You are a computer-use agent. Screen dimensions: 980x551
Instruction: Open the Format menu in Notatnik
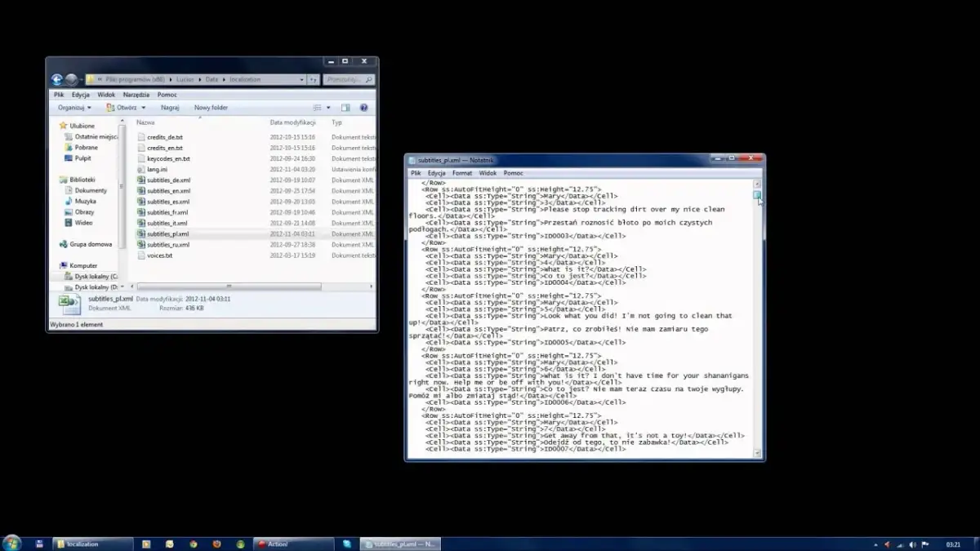click(x=462, y=173)
